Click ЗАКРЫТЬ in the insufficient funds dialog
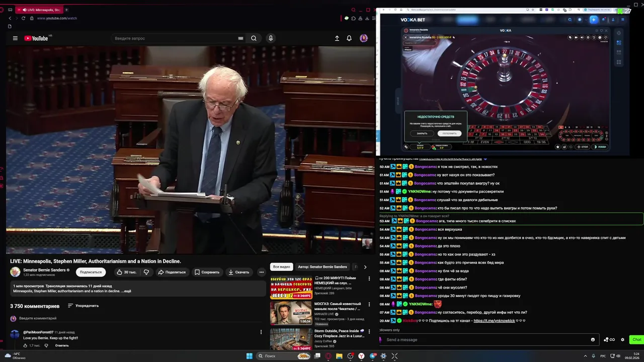 pyautogui.click(x=422, y=133)
